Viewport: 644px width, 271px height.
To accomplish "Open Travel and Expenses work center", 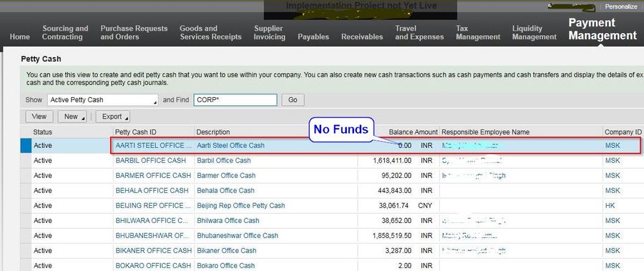I will 419,32.
